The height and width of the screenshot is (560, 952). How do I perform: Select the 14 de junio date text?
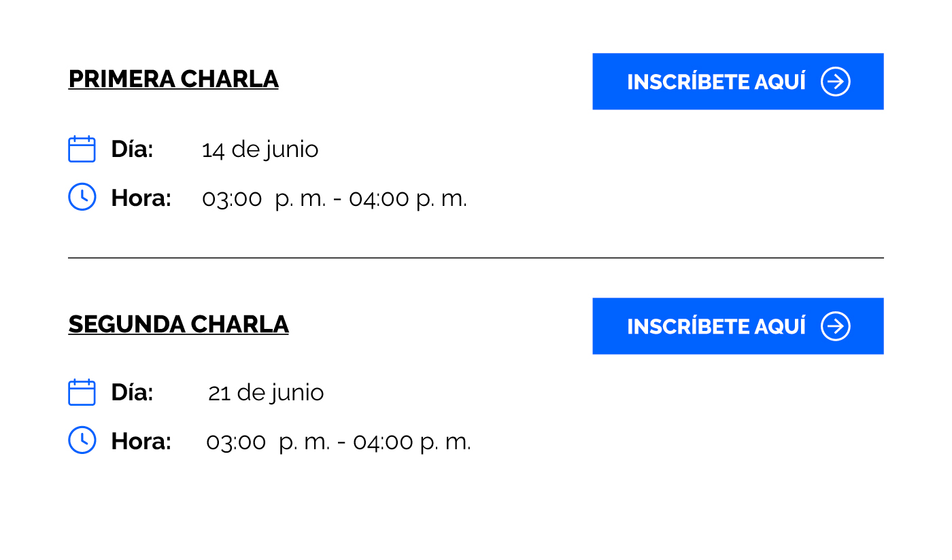260,150
